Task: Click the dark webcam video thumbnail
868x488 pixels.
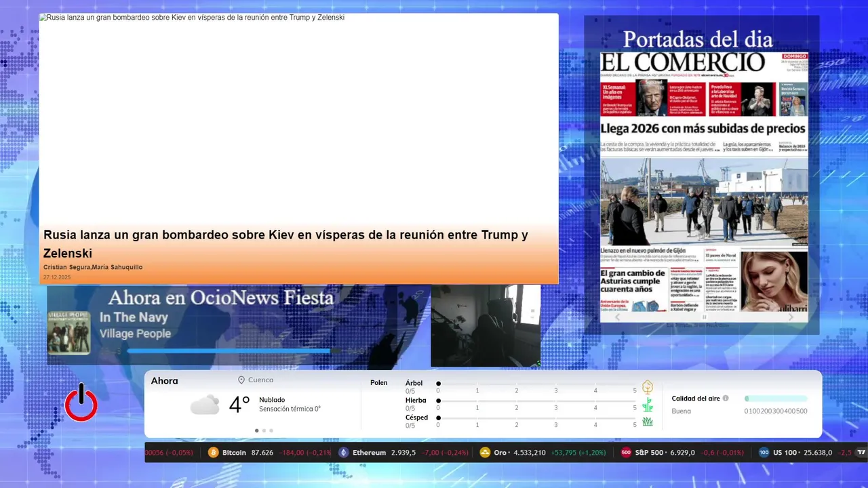Action: tap(486, 325)
